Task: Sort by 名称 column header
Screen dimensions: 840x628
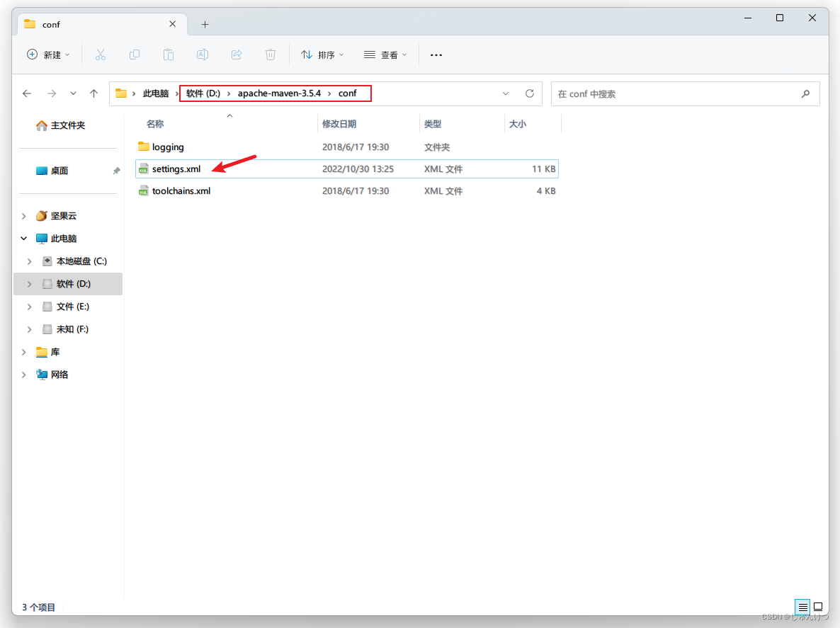Action: (155, 124)
